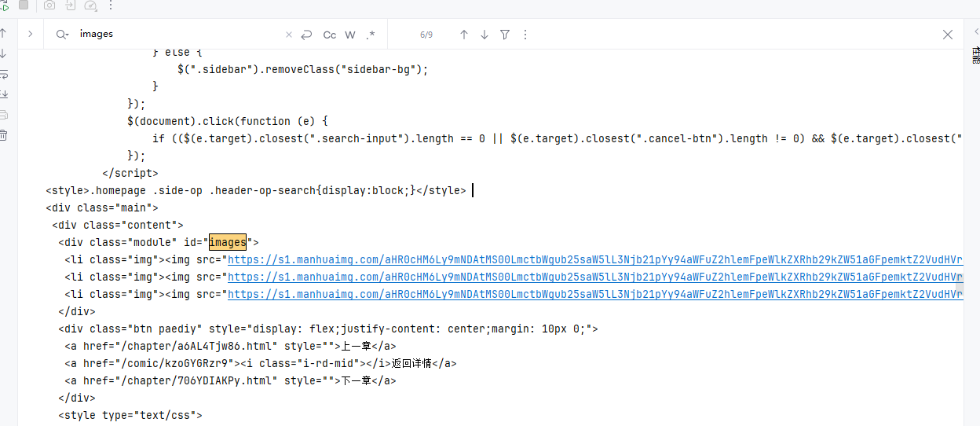
Task: Open second manhuaimg.com image link
Action: coord(594,277)
